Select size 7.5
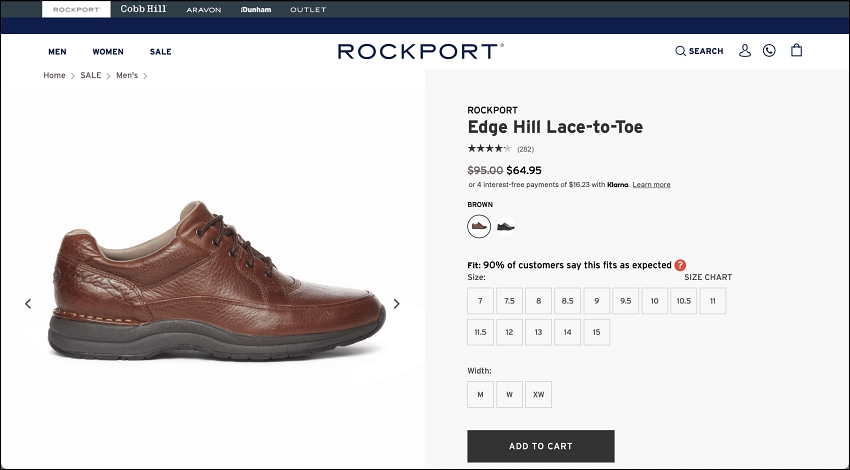Image resolution: width=850 pixels, height=470 pixels. coord(510,301)
